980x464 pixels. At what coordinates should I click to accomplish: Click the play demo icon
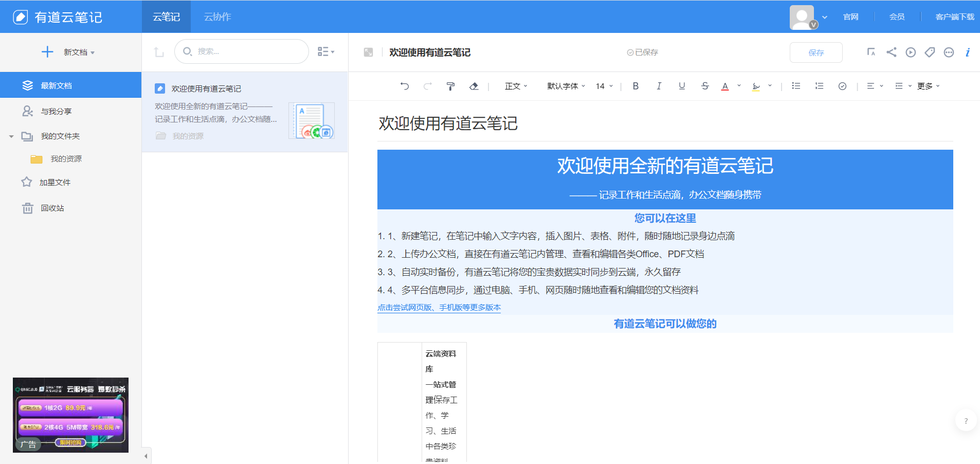click(911, 52)
